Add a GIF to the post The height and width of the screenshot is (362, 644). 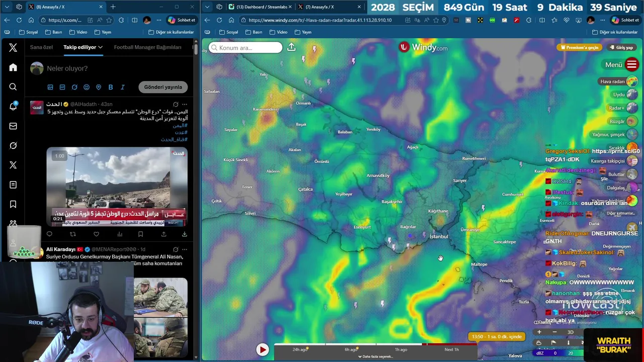coord(62,87)
